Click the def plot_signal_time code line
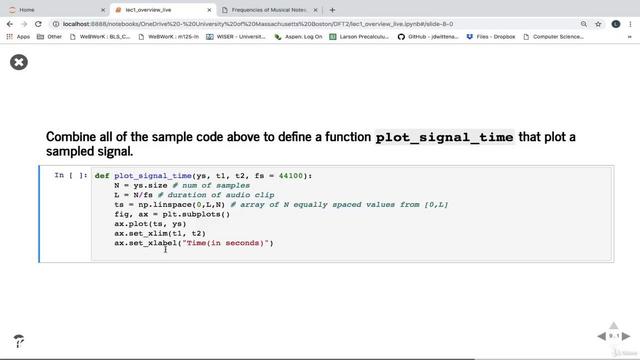Image resolution: width=640 pixels, height=360 pixels. click(x=203, y=176)
